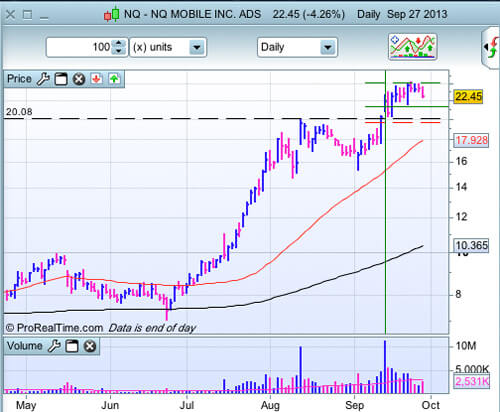This screenshot has width=500, height=412.
Task: Open the Price panel wrench settings
Action: coord(43,79)
